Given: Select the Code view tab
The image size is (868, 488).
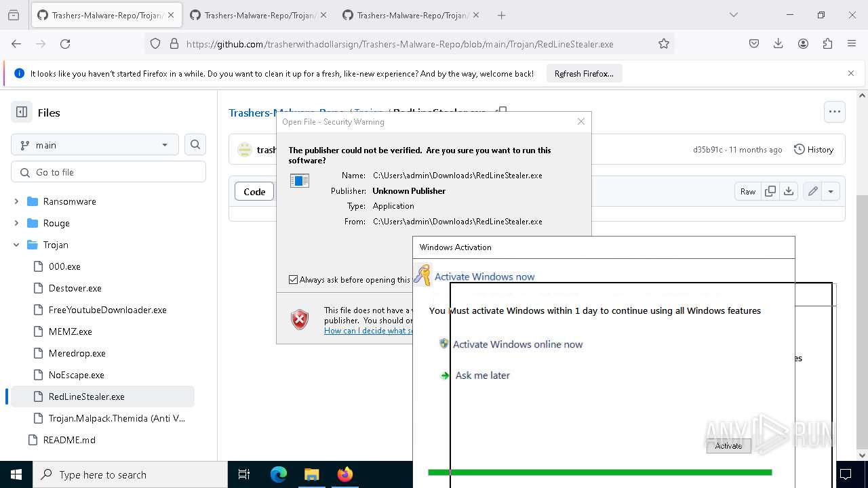Looking at the screenshot, I should [x=254, y=192].
